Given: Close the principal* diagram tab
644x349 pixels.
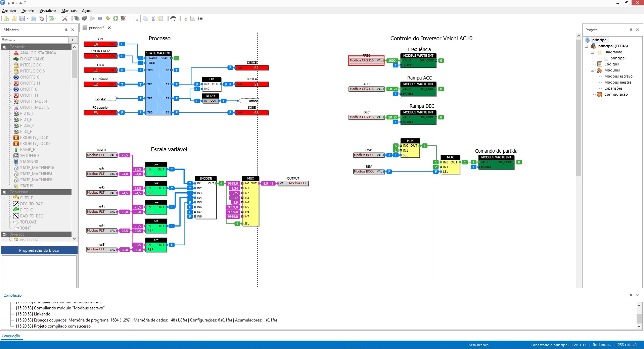Looking at the screenshot, I should [x=109, y=28].
